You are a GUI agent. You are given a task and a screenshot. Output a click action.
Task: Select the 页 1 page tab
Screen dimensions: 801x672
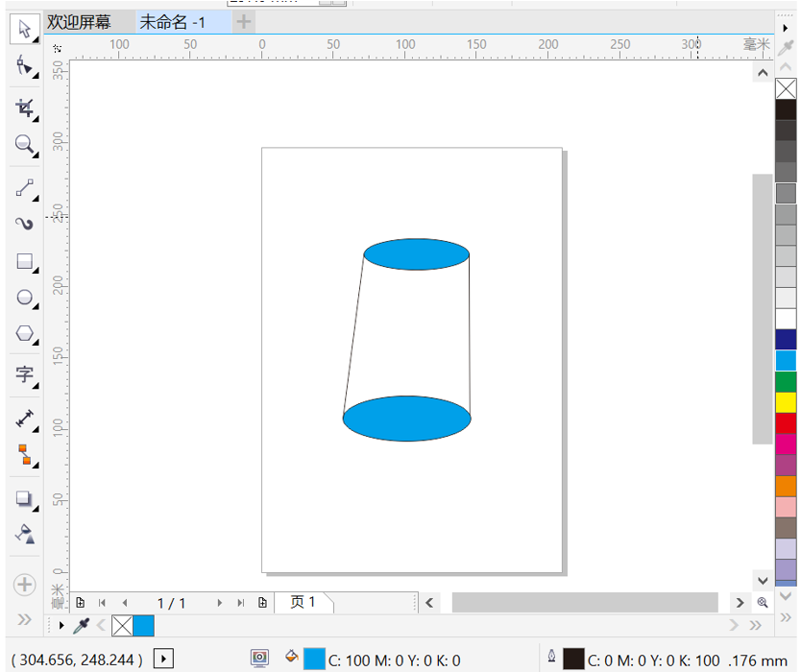[x=303, y=603]
